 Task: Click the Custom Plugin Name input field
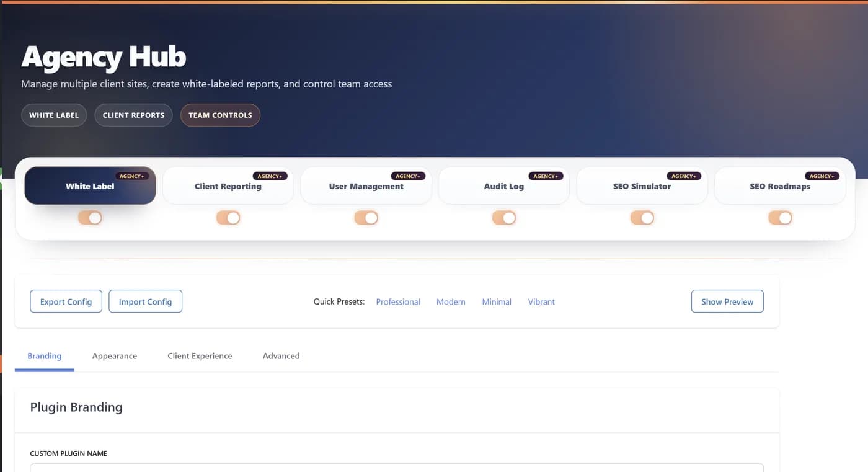397,468
